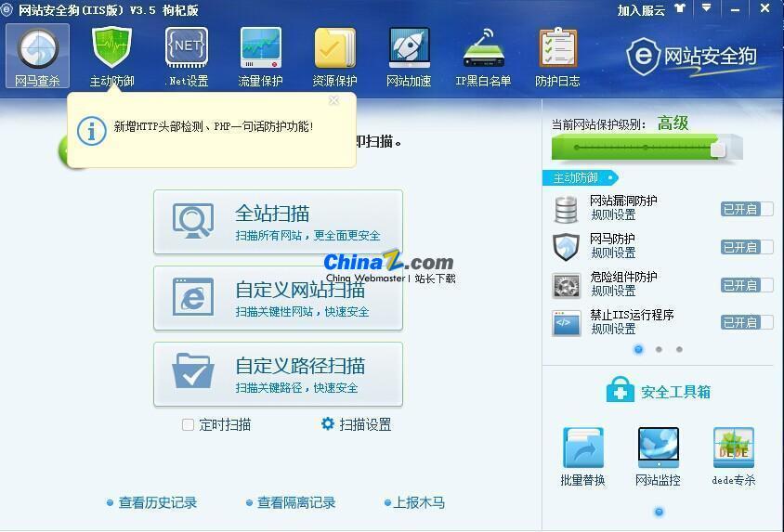Click the toolbox page indicator dot
The image size is (784, 532).
pyautogui.click(x=659, y=512)
